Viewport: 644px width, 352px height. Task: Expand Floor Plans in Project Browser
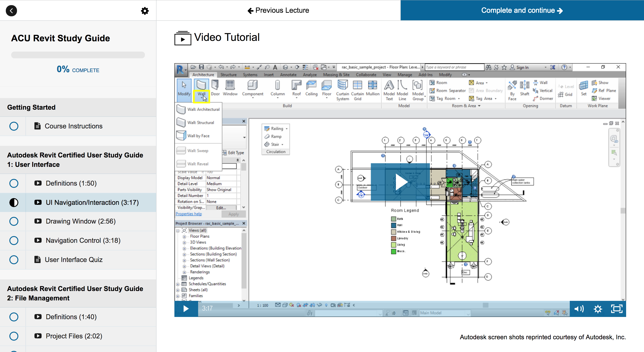point(184,236)
